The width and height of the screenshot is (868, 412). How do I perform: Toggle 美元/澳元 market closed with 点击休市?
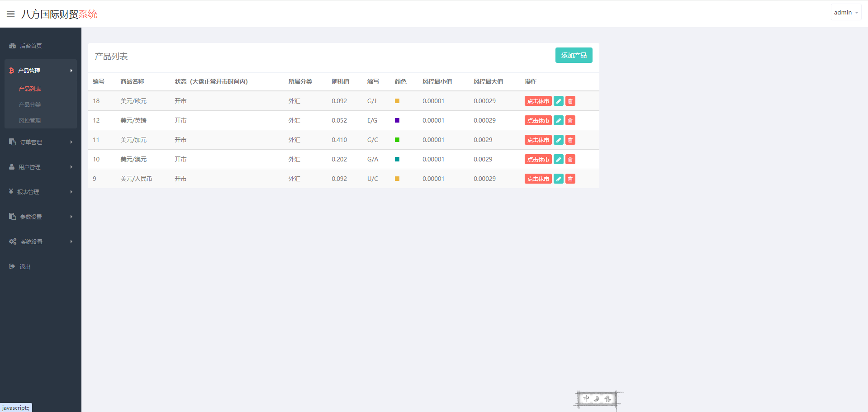point(538,160)
